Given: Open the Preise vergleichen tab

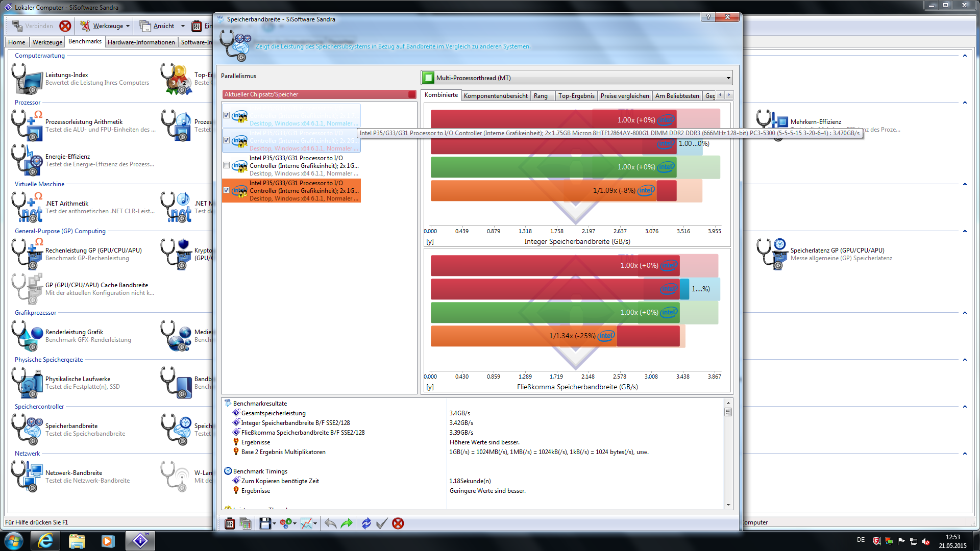Looking at the screenshot, I should click(625, 96).
